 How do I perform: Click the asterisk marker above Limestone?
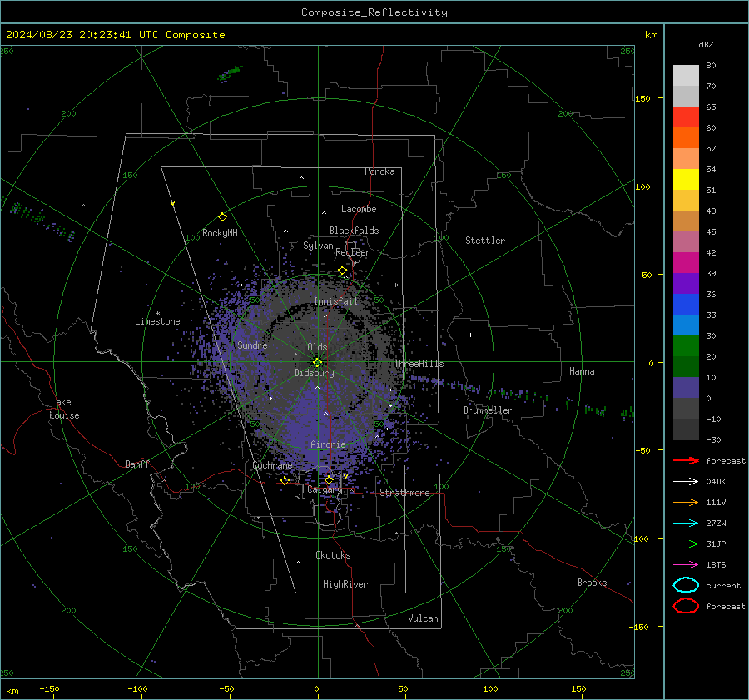[x=157, y=314]
